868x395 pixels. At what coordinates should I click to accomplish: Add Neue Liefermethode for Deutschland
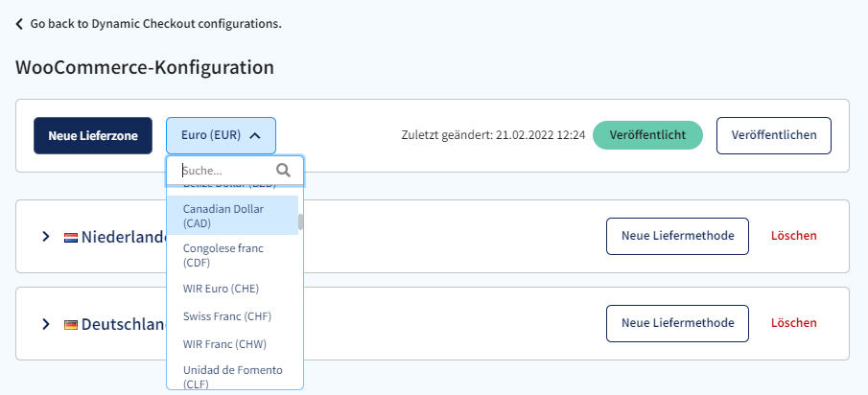coord(677,324)
